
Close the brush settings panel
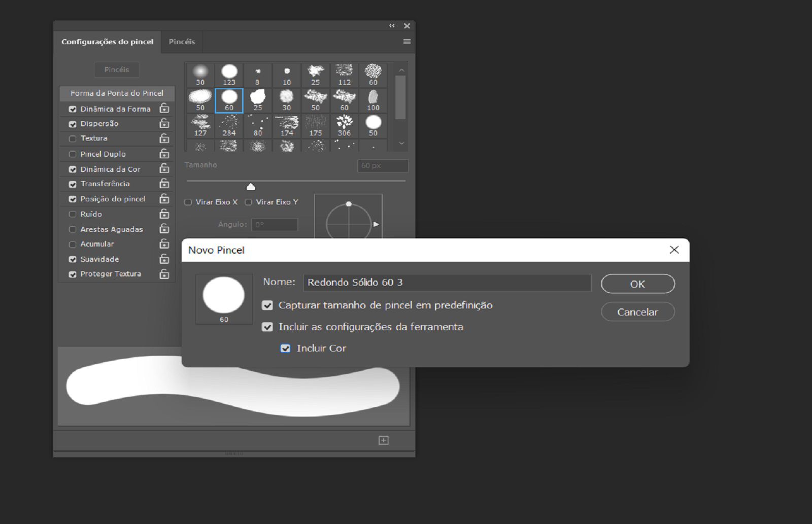pyautogui.click(x=407, y=26)
